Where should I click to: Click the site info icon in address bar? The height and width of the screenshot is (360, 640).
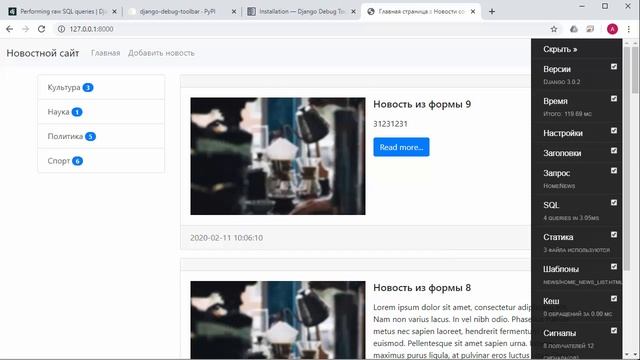(61, 29)
